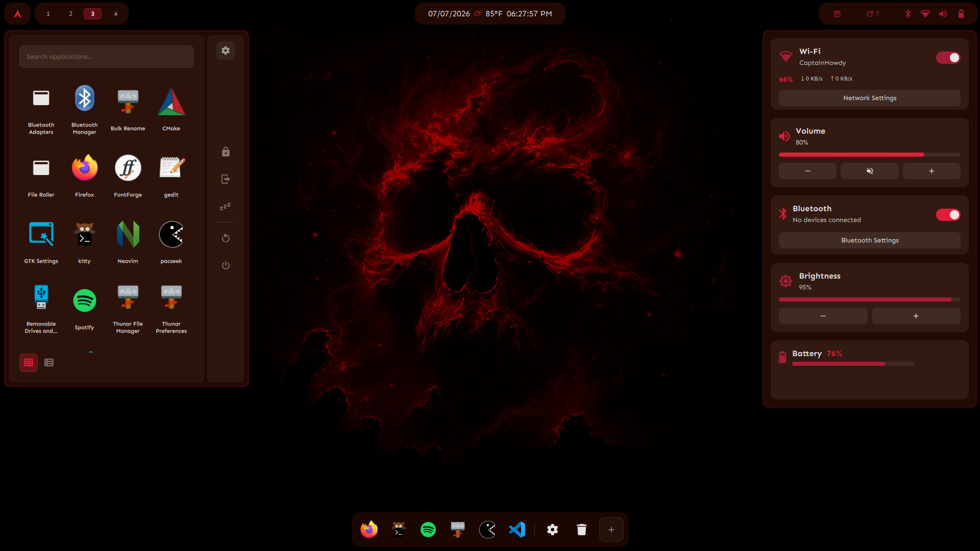This screenshot has width=980, height=551.
Task: Switch to workspace 2
Action: tap(70, 14)
